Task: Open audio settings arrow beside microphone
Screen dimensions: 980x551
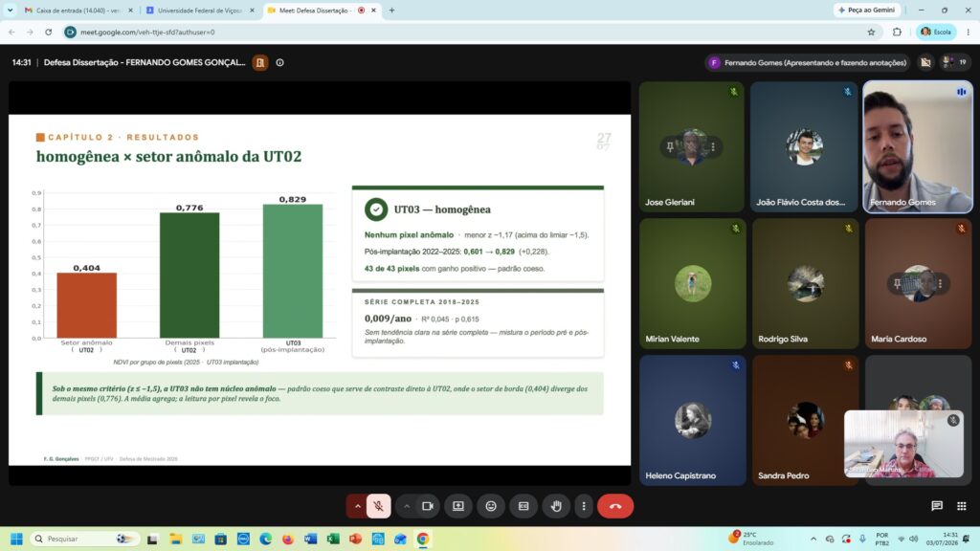Action: 358,506
